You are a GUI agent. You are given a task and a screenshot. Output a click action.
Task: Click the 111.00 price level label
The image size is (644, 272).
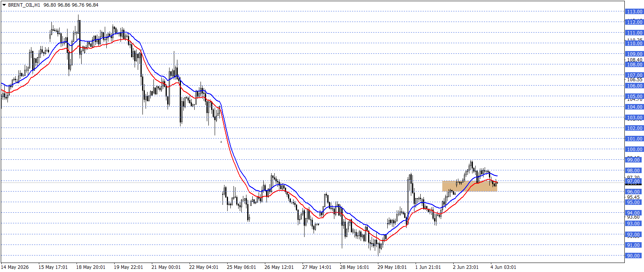click(634, 33)
